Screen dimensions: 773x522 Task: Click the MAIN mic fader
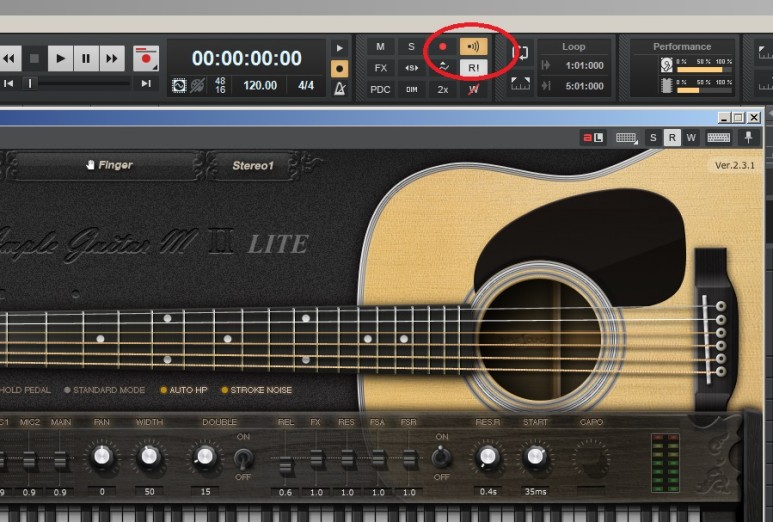click(x=60, y=460)
